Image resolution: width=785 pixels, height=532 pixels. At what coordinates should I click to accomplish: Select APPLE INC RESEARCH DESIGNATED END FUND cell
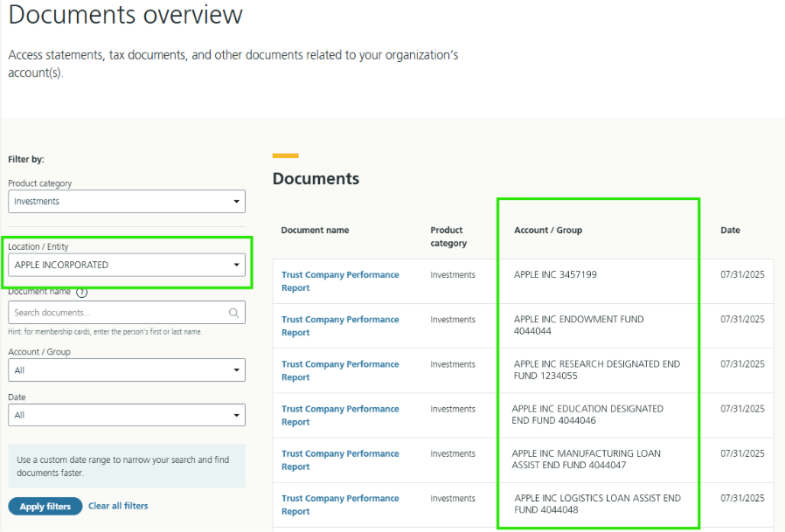coord(597,370)
